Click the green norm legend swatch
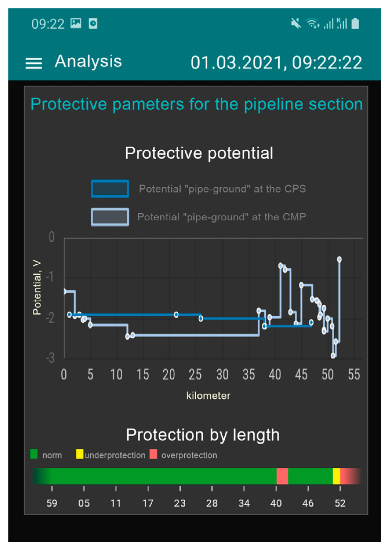The width and height of the screenshot is (392, 554). pos(34,454)
